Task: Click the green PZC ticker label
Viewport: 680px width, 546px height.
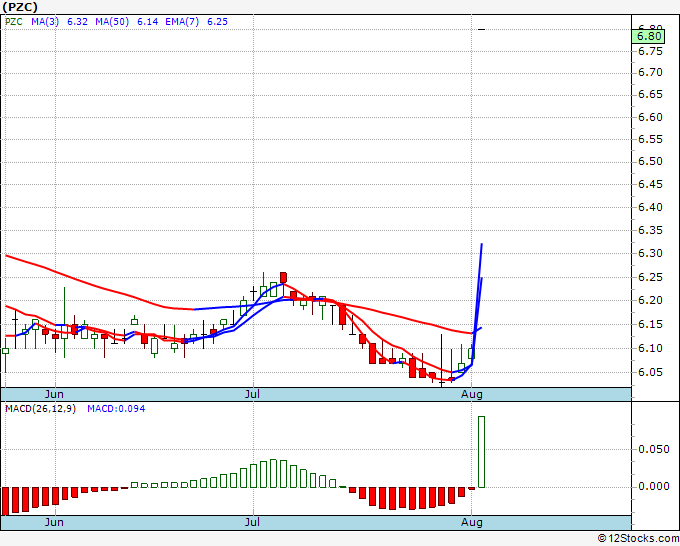Action: click(x=14, y=22)
